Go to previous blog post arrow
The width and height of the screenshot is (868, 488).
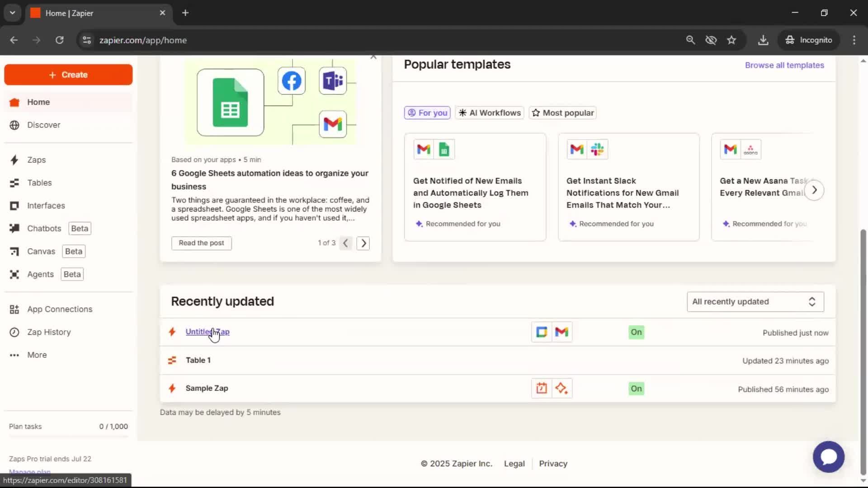coord(345,243)
